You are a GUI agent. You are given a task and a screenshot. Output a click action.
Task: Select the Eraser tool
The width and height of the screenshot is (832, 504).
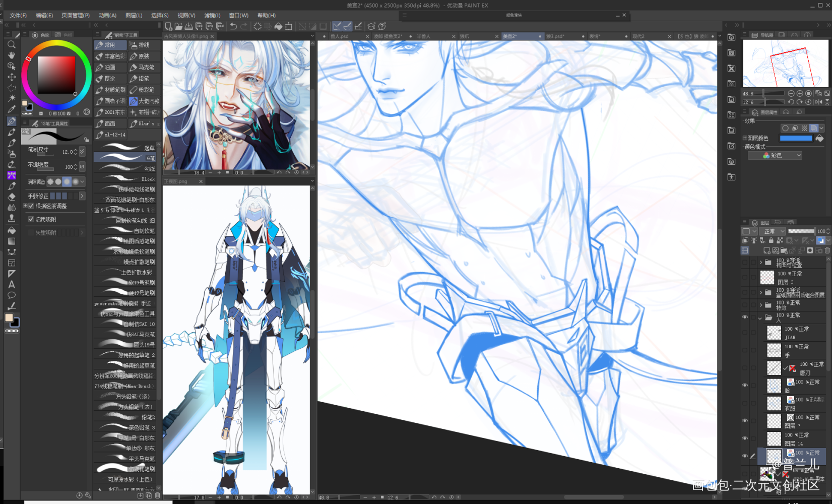tap(11, 197)
